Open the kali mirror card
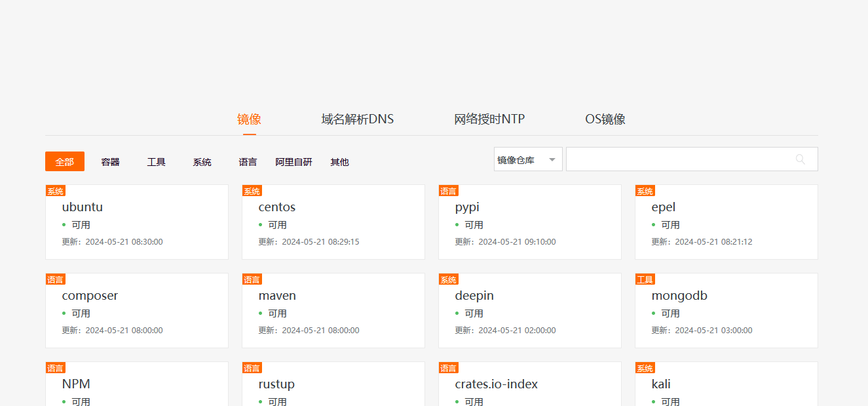868x406 pixels. click(726, 384)
